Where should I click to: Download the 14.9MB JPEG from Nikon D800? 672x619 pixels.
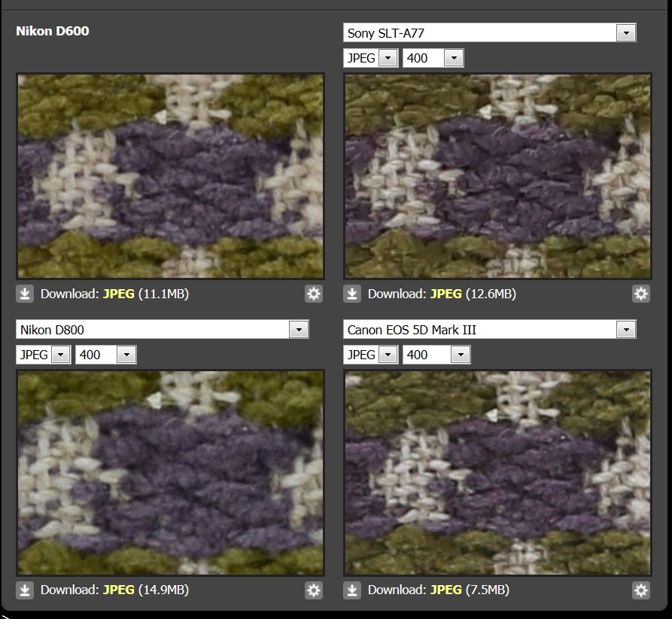(119, 590)
